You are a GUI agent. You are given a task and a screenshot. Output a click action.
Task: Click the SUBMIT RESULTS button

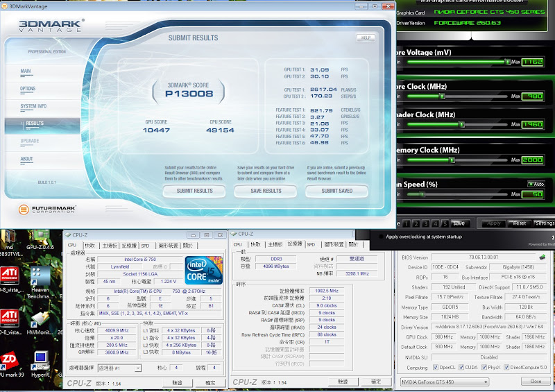[x=194, y=191]
